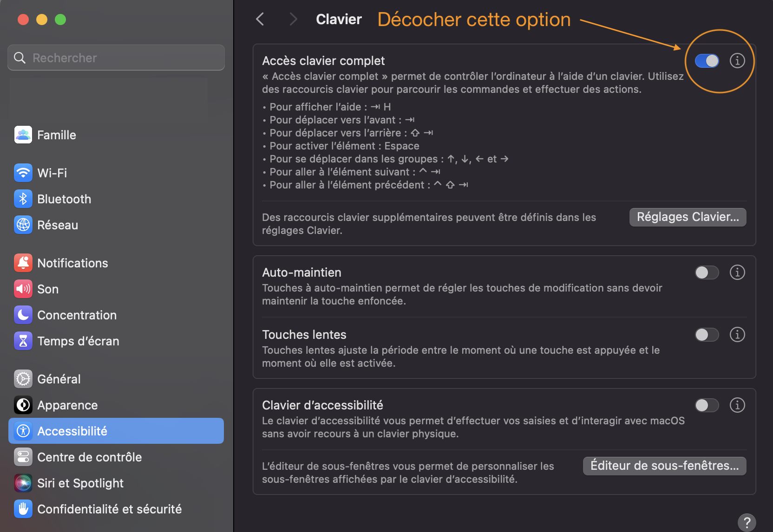Show info for Accès clavier complet

click(x=737, y=61)
